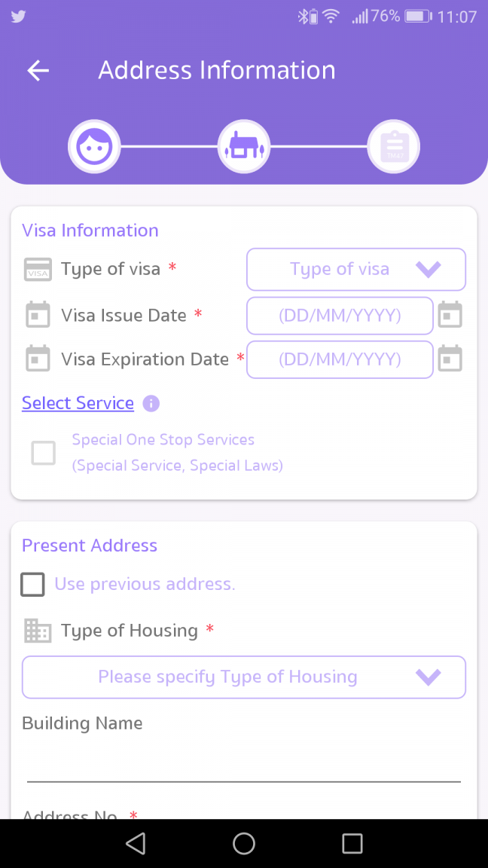
Task: Select the house address step icon
Action: tap(244, 147)
